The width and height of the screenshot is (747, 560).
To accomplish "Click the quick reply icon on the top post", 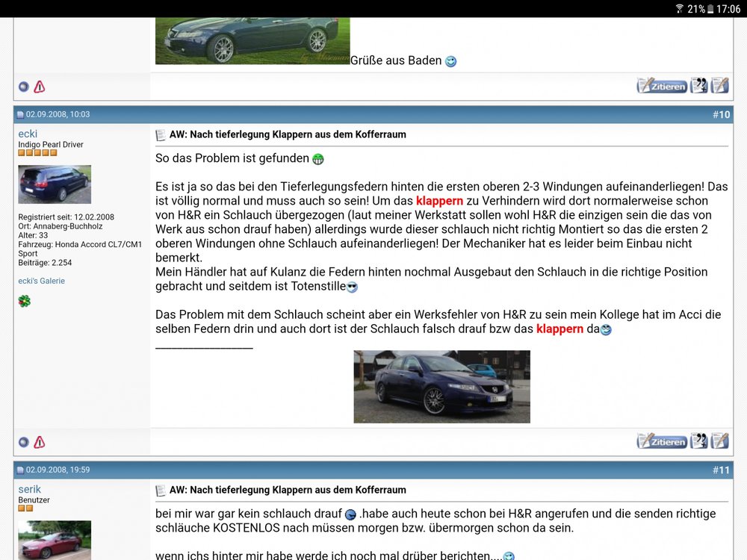I will tap(719, 86).
